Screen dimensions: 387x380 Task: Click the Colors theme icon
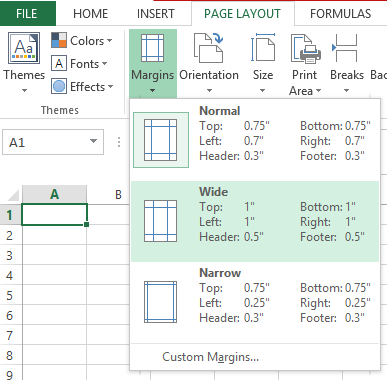click(59, 40)
